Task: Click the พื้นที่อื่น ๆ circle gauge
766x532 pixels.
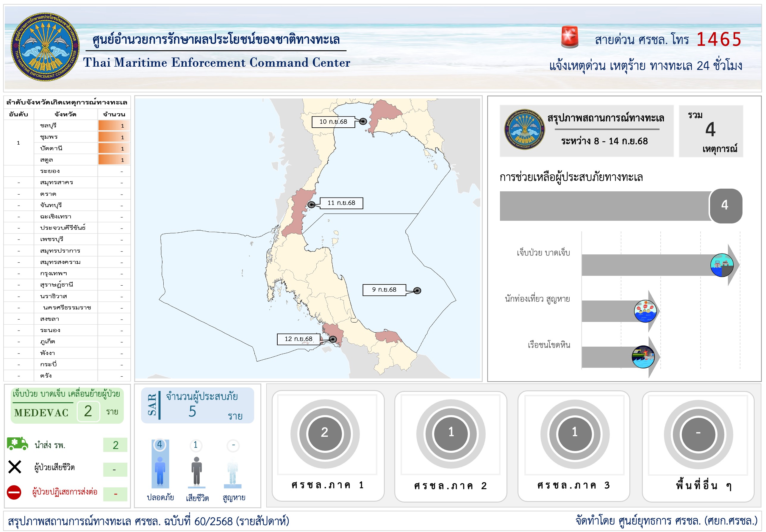Action: click(698, 434)
